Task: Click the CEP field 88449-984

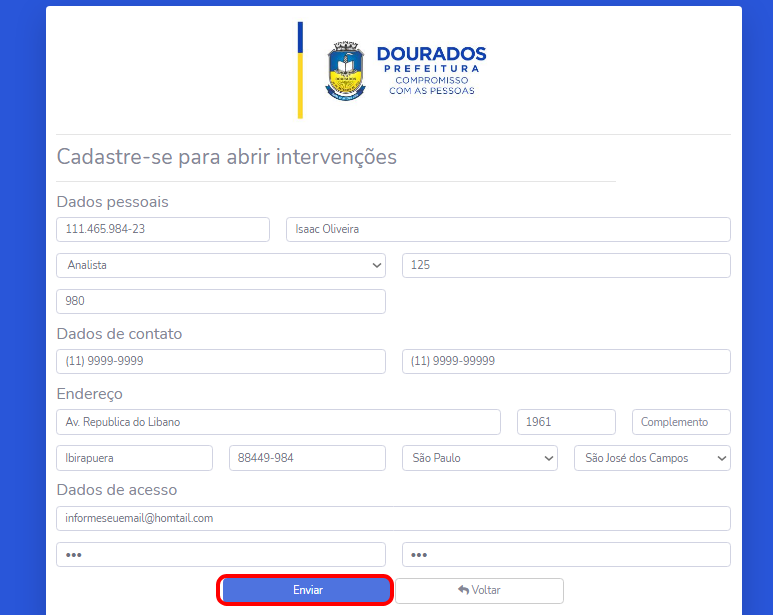Action: tap(307, 458)
